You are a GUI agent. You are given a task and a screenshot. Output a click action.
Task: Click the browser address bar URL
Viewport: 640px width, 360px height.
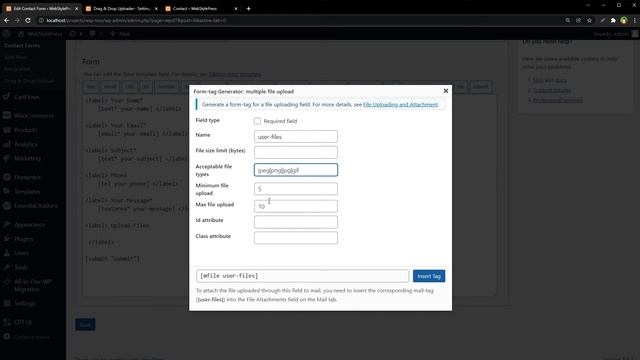(x=136, y=20)
